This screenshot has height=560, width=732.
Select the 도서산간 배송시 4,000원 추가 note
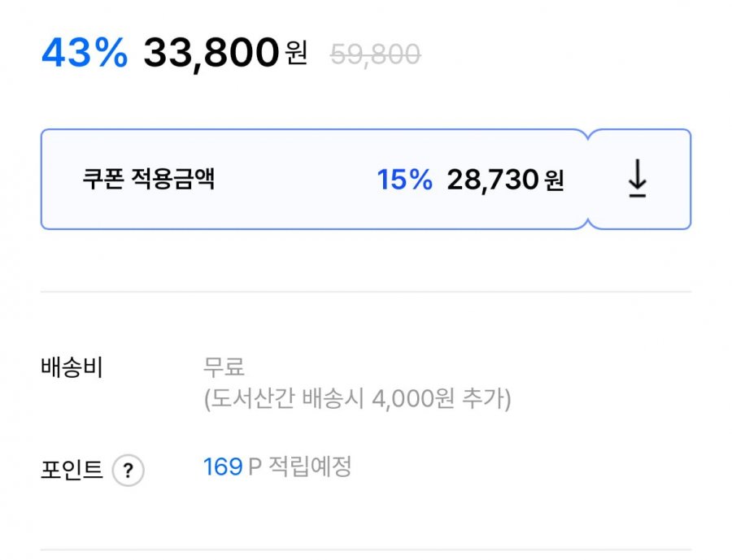[x=357, y=400]
